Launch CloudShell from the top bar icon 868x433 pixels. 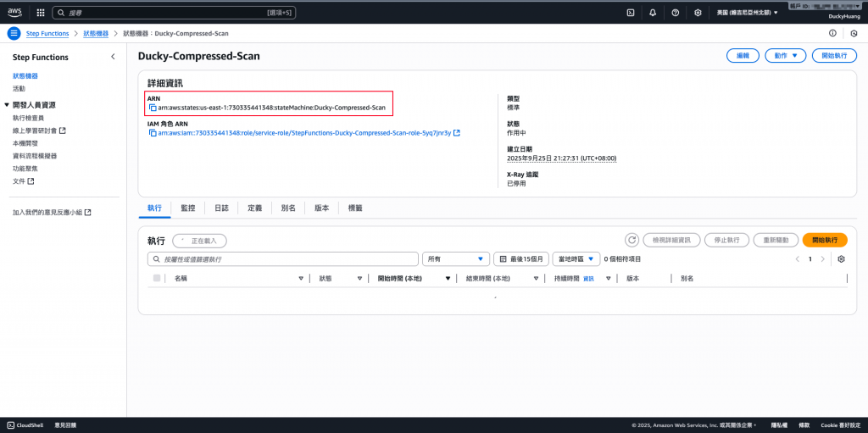(x=630, y=12)
